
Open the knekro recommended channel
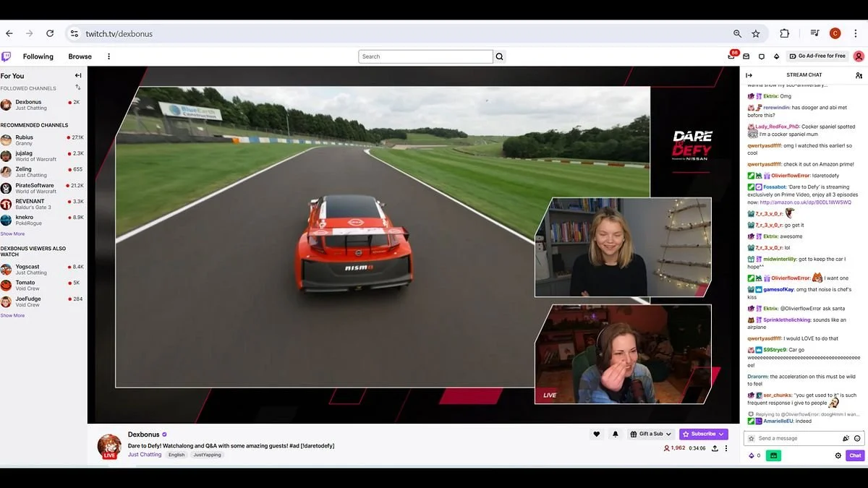42,220
